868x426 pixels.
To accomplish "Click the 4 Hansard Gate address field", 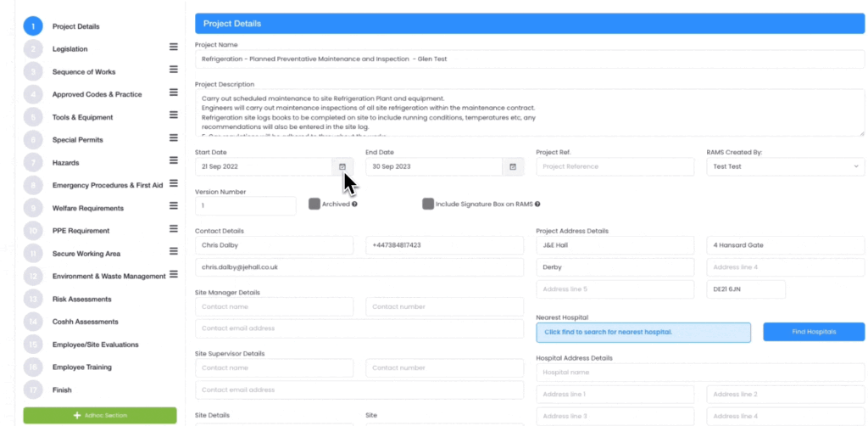I will tap(786, 245).
